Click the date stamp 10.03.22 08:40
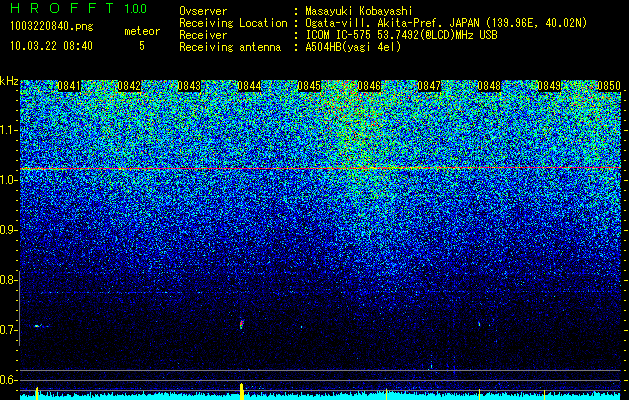629x400 pixels. (x=51, y=46)
